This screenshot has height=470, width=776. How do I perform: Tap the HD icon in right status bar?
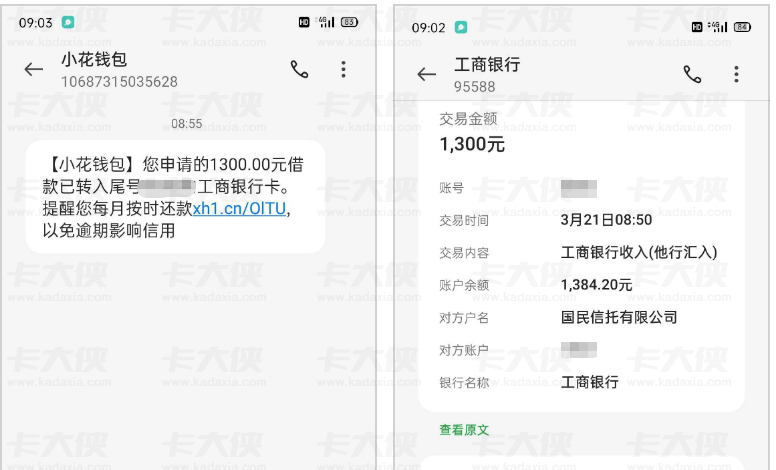coord(697,27)
